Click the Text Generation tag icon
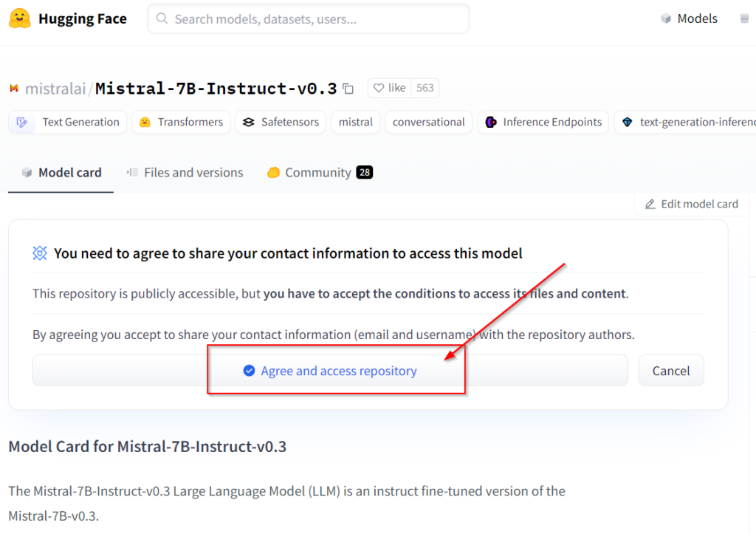 pyautogui.click(x=22, y=123)
